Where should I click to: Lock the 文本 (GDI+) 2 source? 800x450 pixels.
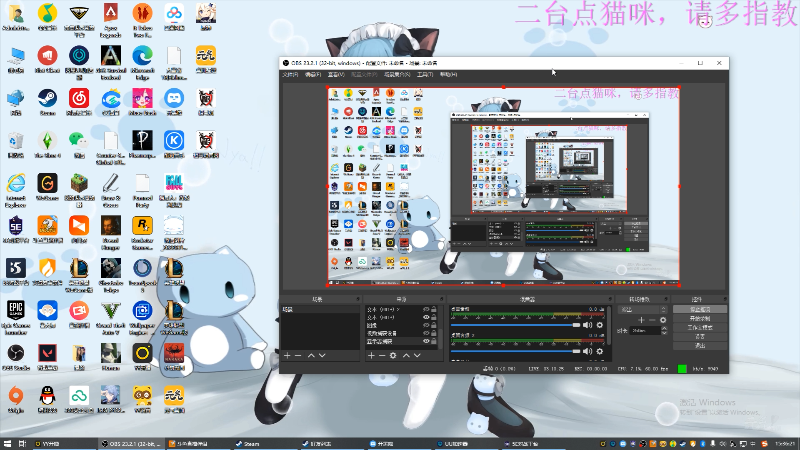(x=434, y=309)
